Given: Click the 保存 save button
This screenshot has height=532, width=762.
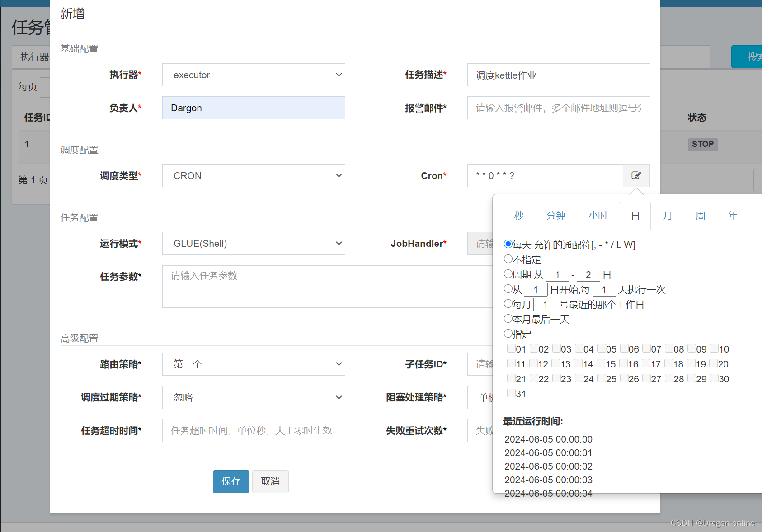Looking at the screenshot, I should point(231,481).
